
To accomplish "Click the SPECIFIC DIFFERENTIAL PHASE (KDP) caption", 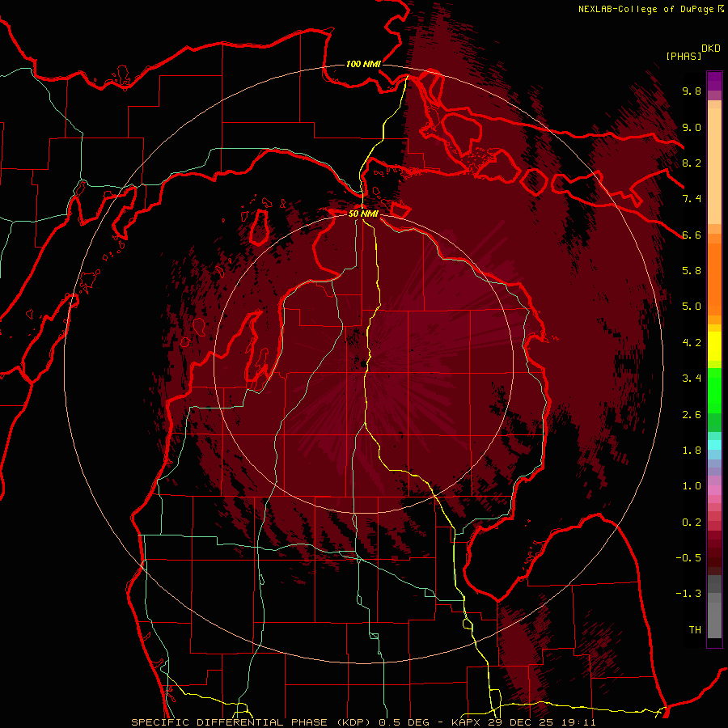I will click(252, 722).
